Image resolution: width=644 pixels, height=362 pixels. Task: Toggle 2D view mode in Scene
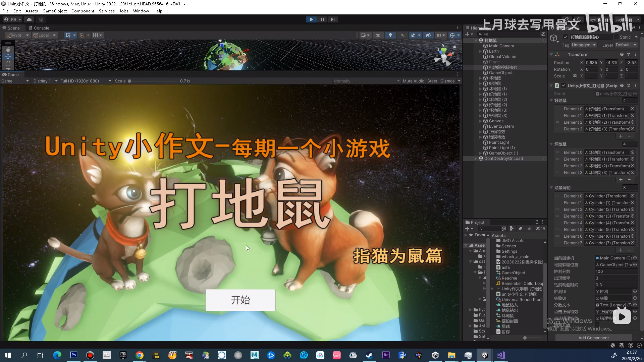(x=378, y=35)
